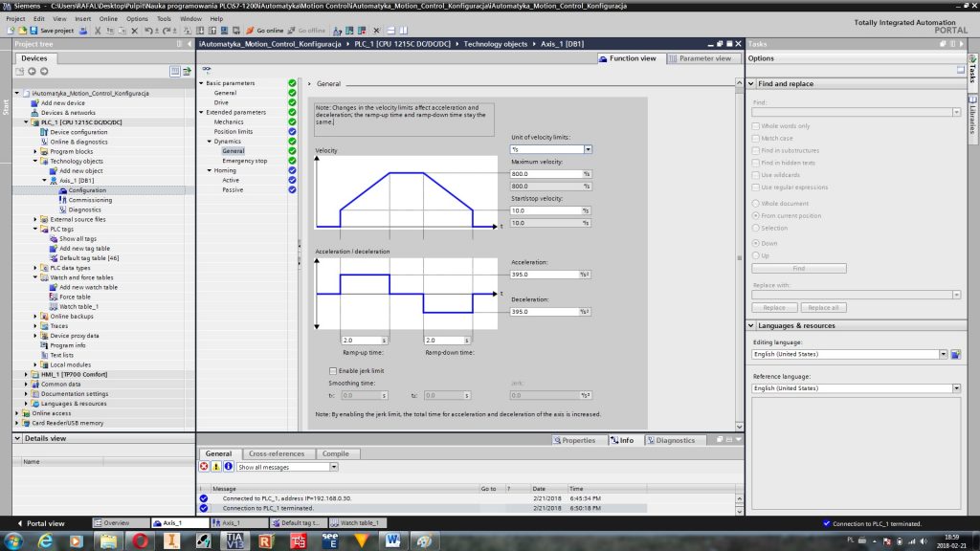The image size is (980, 551).
Task: Click the Acceleration value field
Action: click(546, 275)
